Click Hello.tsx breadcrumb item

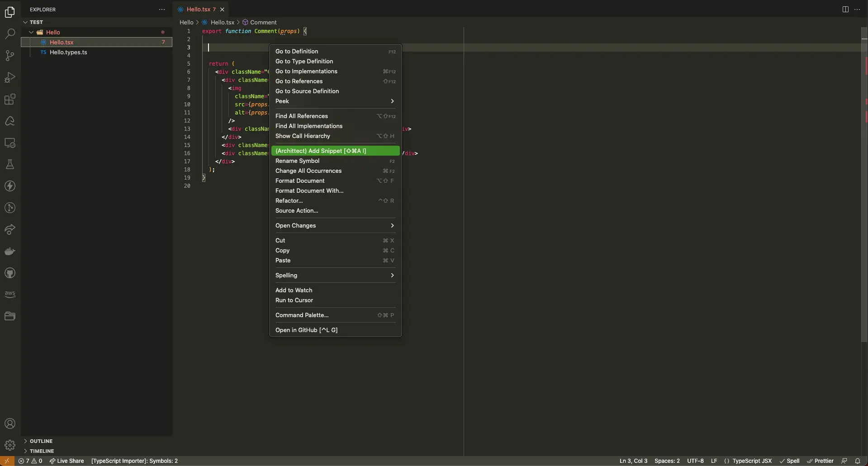click(218, 22)
